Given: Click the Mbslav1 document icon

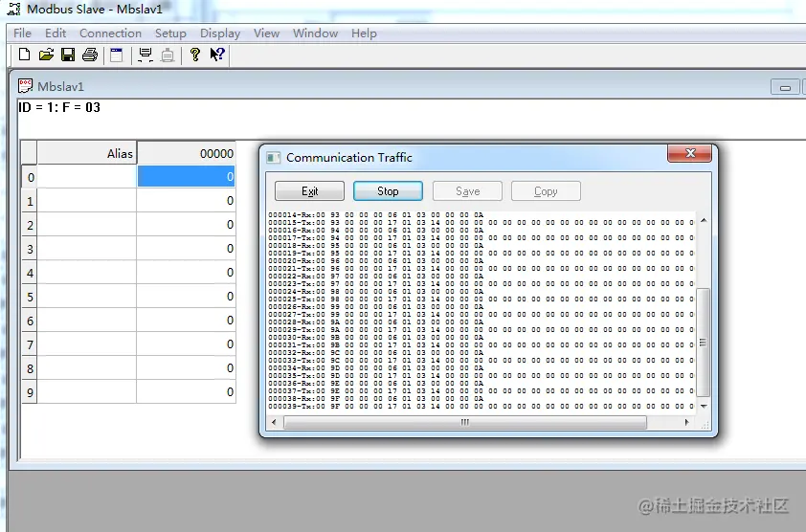Looking at the screenshot, I should tap(25, 86).
